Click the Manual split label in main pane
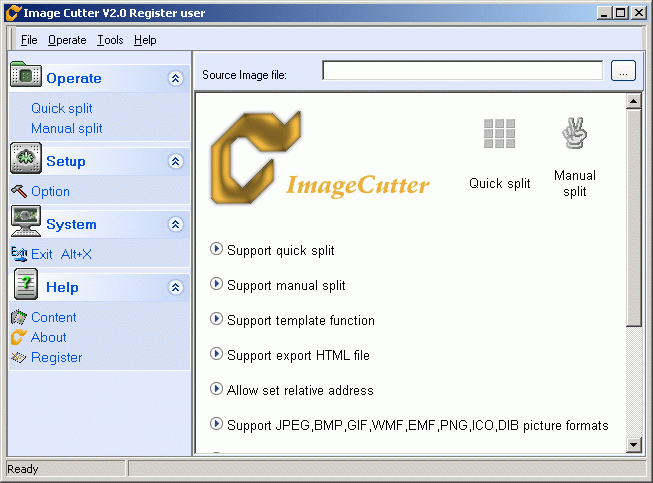 (x=575, y=183)
